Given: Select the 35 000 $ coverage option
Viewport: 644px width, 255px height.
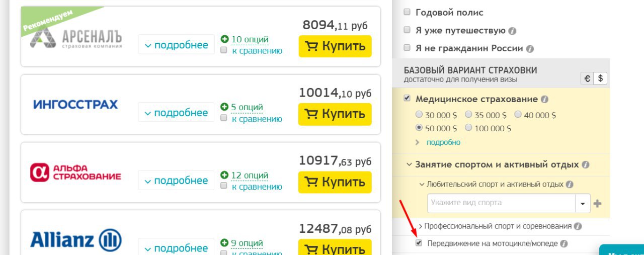Looking at the screenshot, I should point(468,115).
